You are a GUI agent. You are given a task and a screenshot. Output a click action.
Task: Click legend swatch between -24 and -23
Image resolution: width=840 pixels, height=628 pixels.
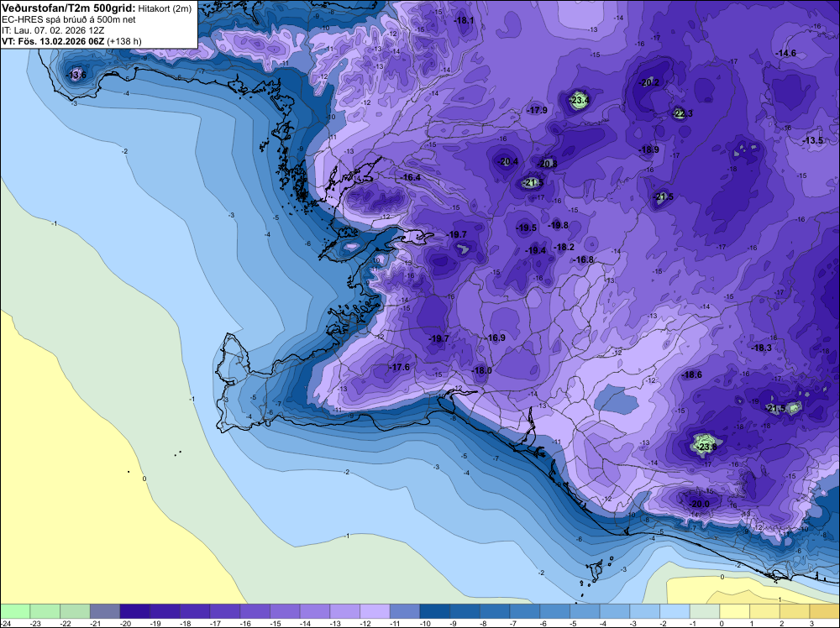(14, 611)
